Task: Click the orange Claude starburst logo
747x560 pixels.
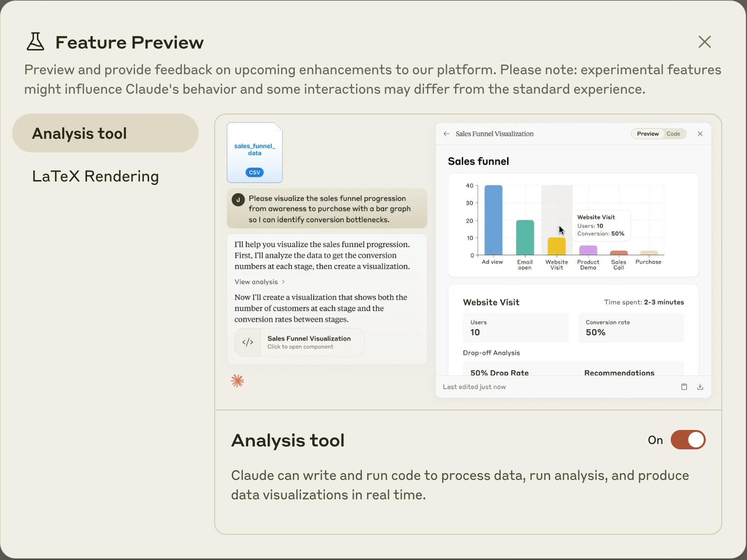Action: (238, 381)
